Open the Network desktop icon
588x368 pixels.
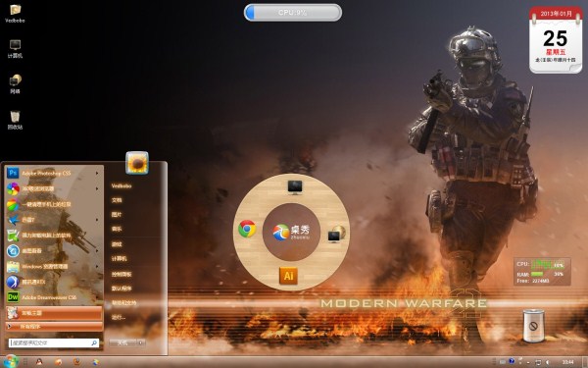pyautogui.click(x=15, y=84)
